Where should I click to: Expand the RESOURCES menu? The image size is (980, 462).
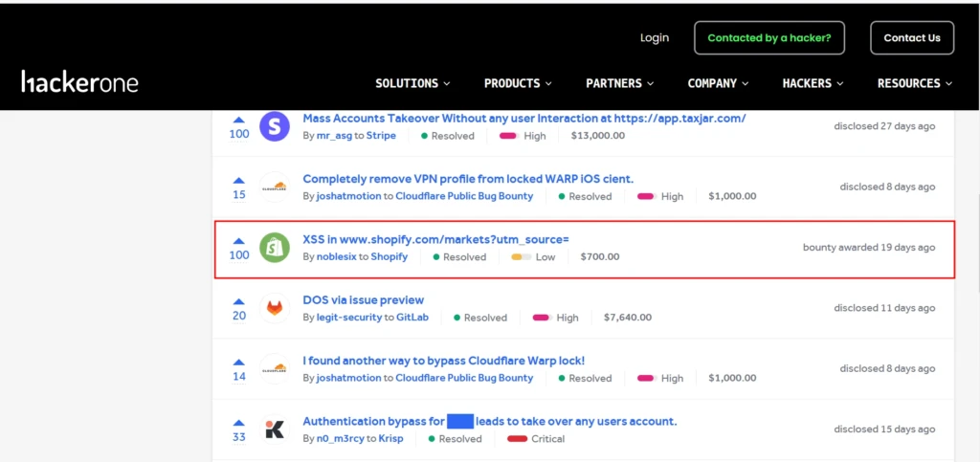coord(915,83)
